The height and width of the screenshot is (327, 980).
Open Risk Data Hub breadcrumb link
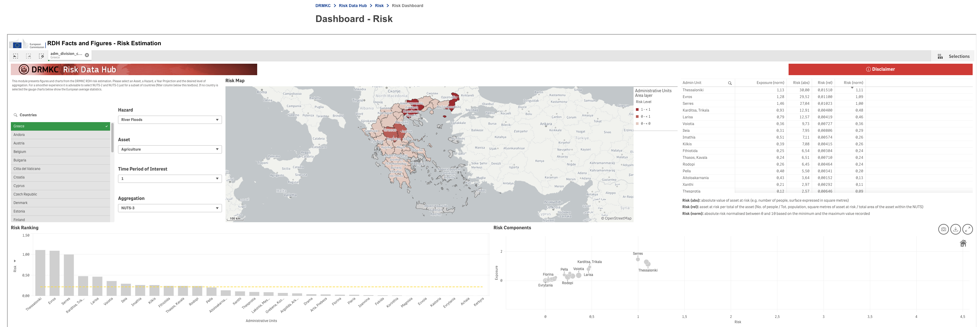click(x=353, y=6)
